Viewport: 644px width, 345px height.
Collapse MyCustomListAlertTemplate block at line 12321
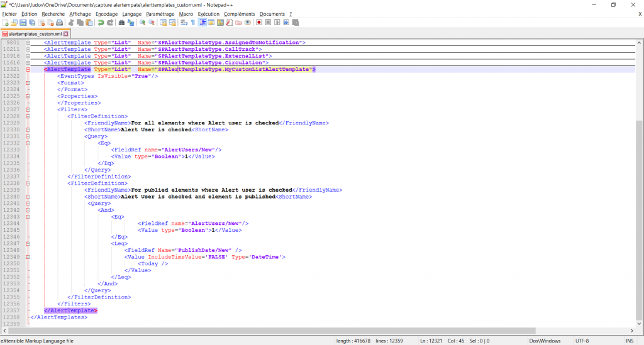click(28, 69)
